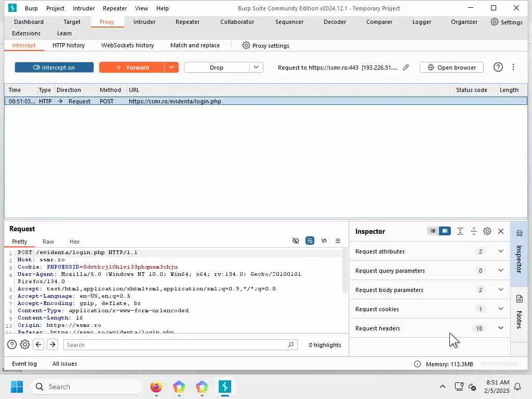Switch to the Repeater tab

click(x=187, y=22)
